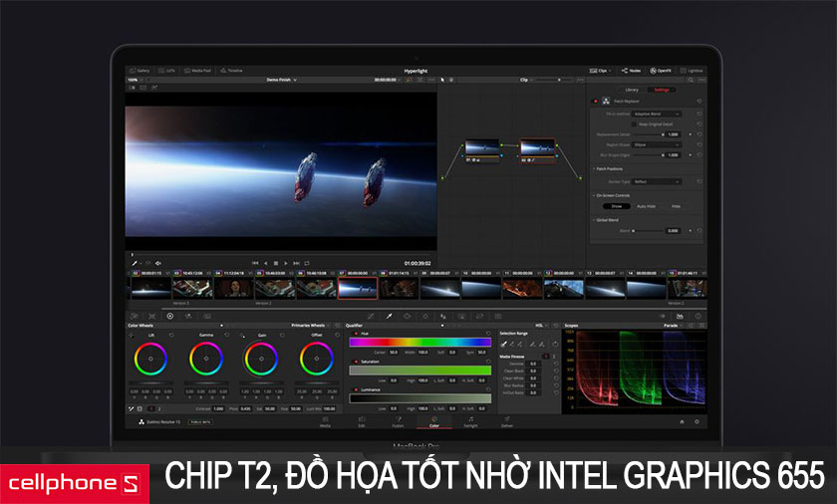
Task: Open the Power Window palette icon
Action: [408, 317]
